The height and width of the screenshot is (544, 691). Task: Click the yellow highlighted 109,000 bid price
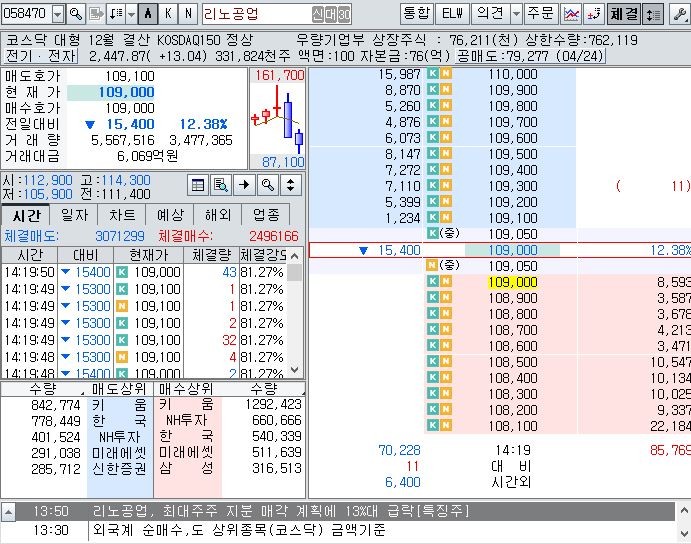513,282
